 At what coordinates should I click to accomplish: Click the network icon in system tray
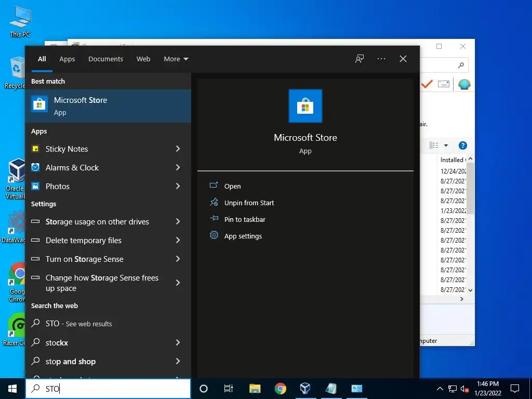[x=453, y=389]
